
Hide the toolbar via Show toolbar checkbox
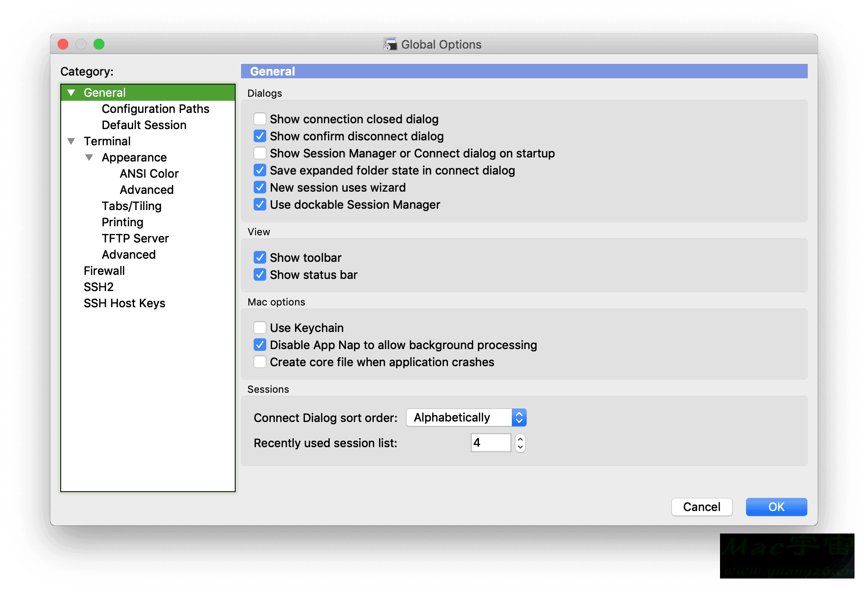[260, 257]
